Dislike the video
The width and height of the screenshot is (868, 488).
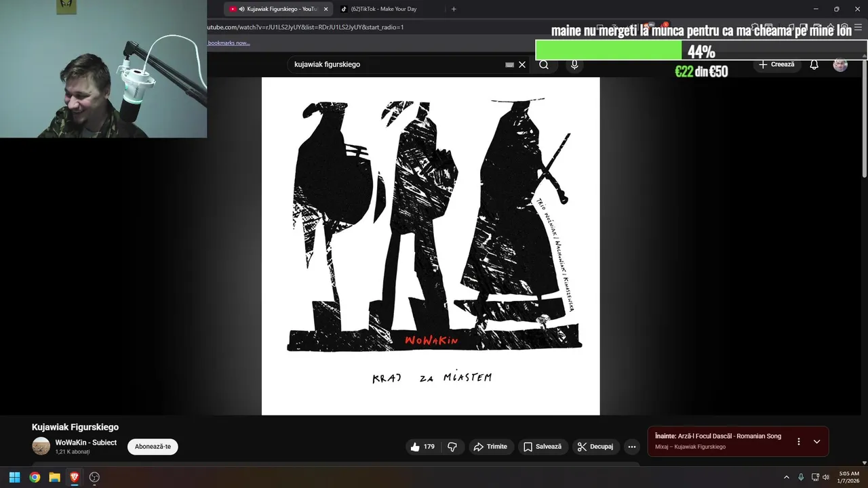point(452,447)
